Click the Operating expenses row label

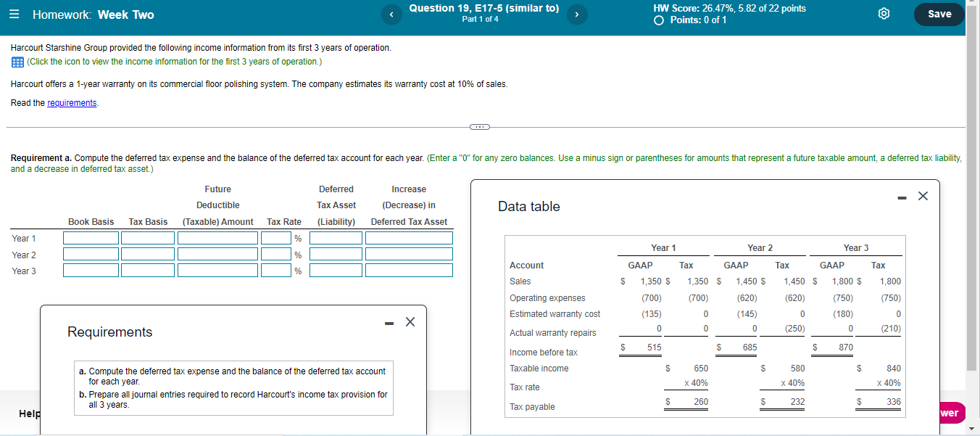click(x=547, y=298)
